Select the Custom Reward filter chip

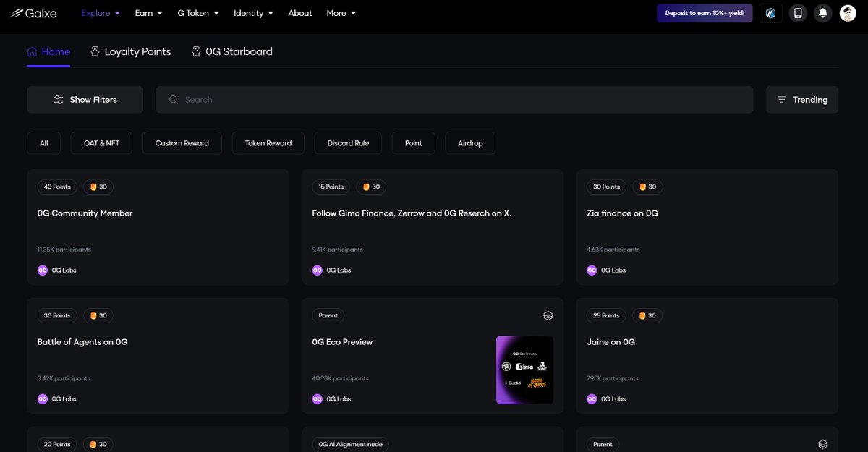(x=182, y=143)
